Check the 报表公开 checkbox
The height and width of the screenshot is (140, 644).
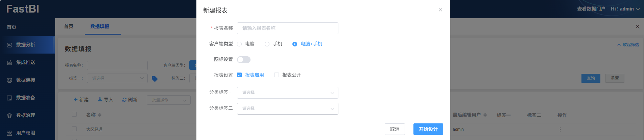[x=277, y=75]
